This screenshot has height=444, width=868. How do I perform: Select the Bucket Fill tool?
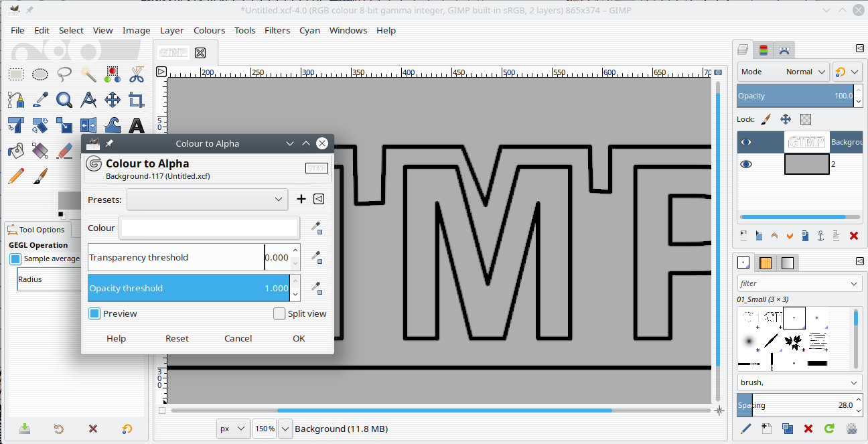click(16, 151)
